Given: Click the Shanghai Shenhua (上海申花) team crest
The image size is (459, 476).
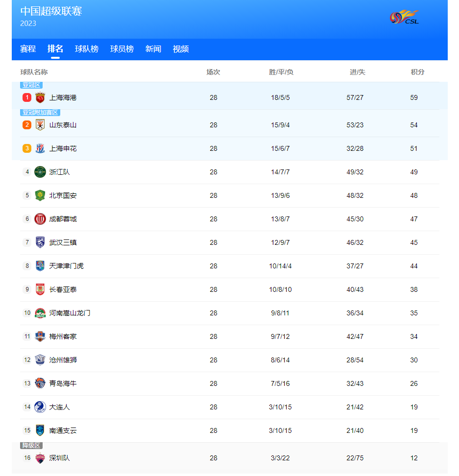Looking at the screenshot, I should 40,148.
